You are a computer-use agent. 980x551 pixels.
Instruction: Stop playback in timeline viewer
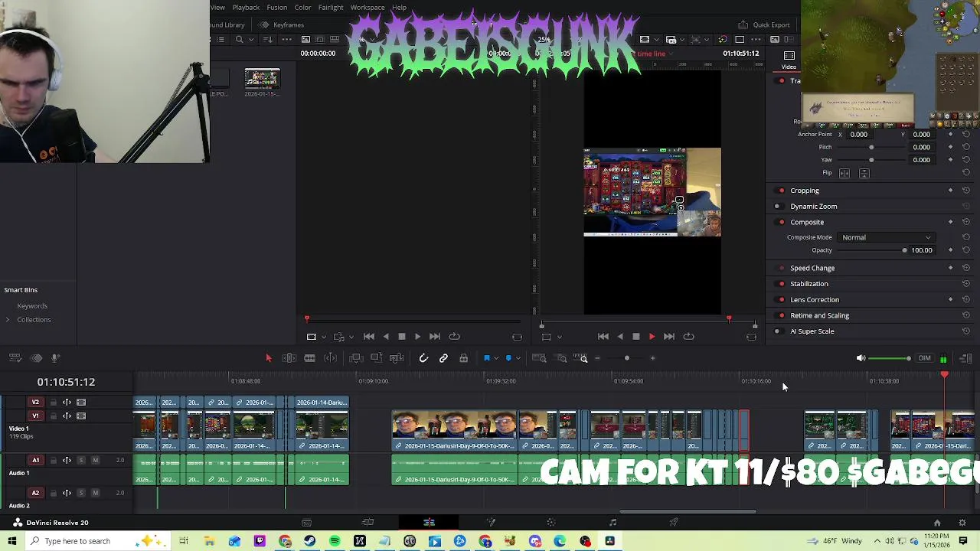click(635, 337)
